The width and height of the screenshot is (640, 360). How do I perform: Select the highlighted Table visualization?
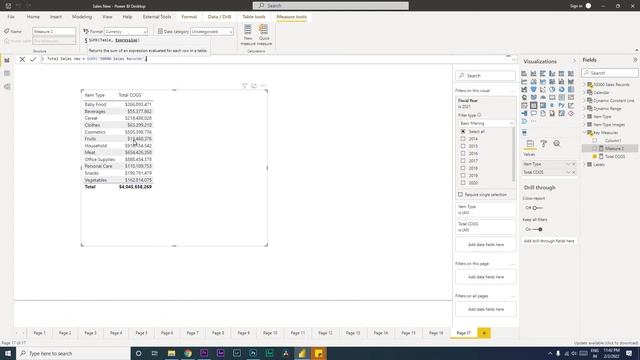tap(533, 105)
